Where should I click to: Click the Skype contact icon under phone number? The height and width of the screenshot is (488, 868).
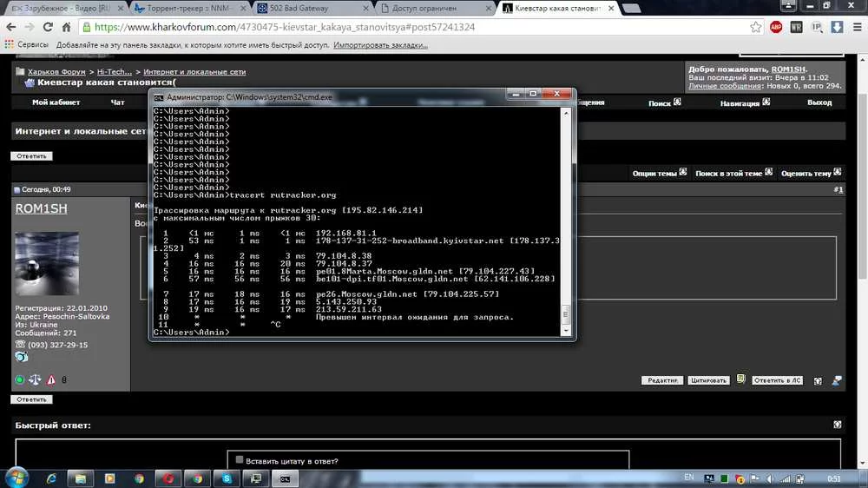21,357
